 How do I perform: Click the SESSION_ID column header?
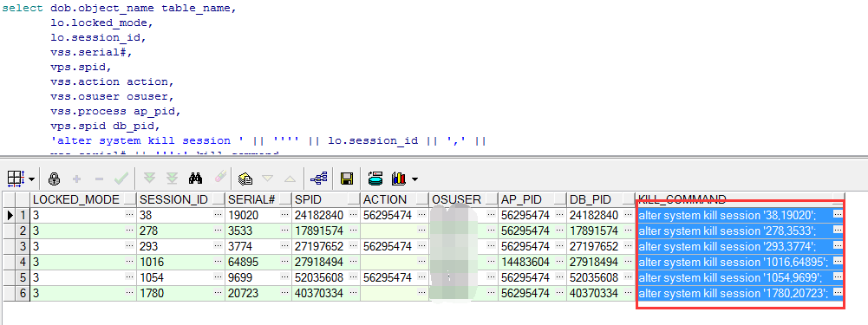181,199
